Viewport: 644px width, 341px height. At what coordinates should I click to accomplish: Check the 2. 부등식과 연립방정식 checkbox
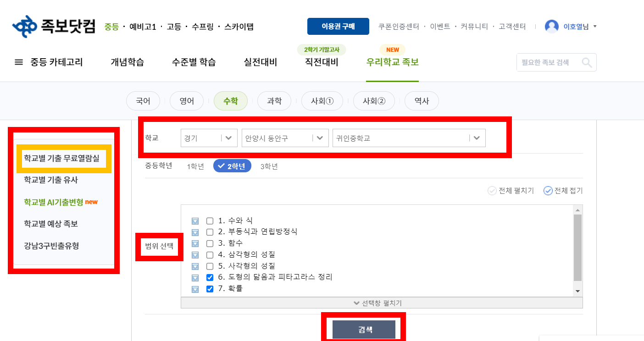[210, 232]
